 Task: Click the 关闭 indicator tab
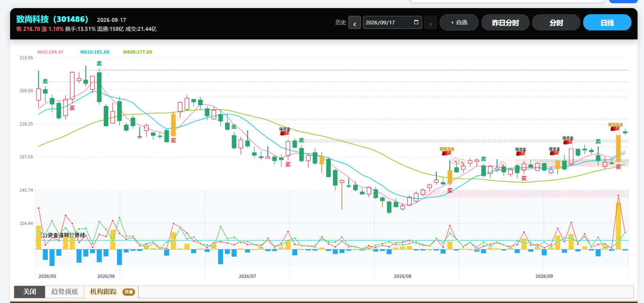coord(30,292)
